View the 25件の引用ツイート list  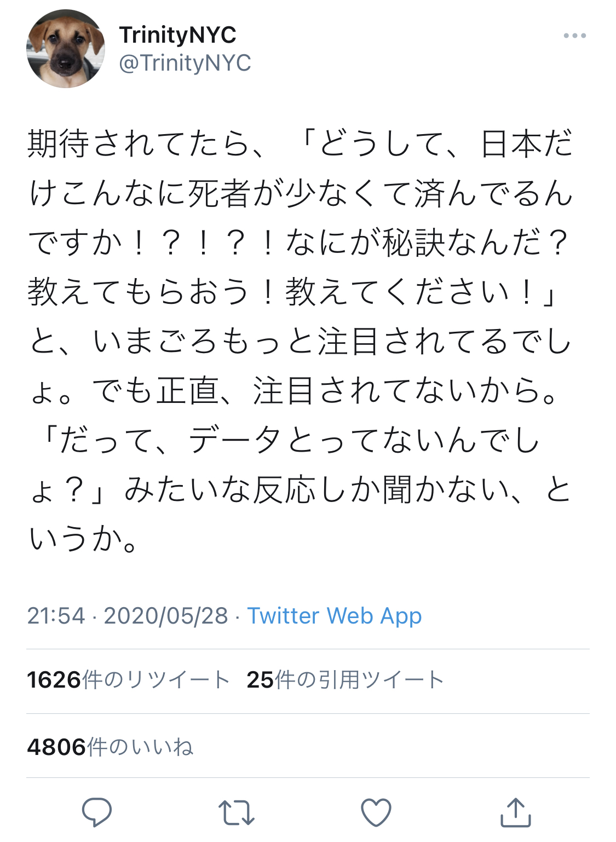pyautogui.click(x=345, y=680)
